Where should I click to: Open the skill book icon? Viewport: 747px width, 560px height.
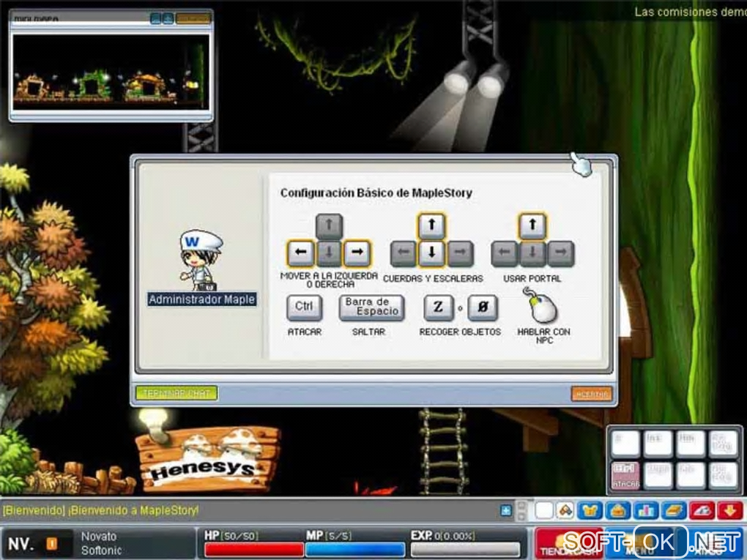coord(674,511)
